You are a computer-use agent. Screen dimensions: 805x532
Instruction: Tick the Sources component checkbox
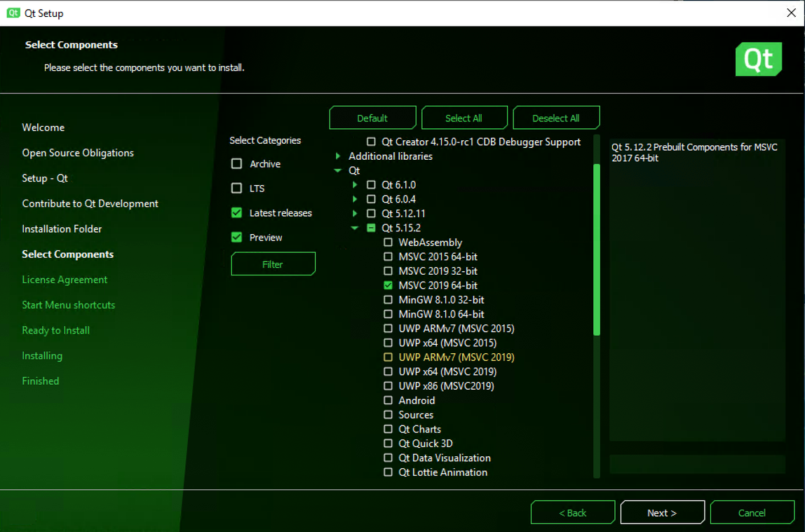pos(388,414)
